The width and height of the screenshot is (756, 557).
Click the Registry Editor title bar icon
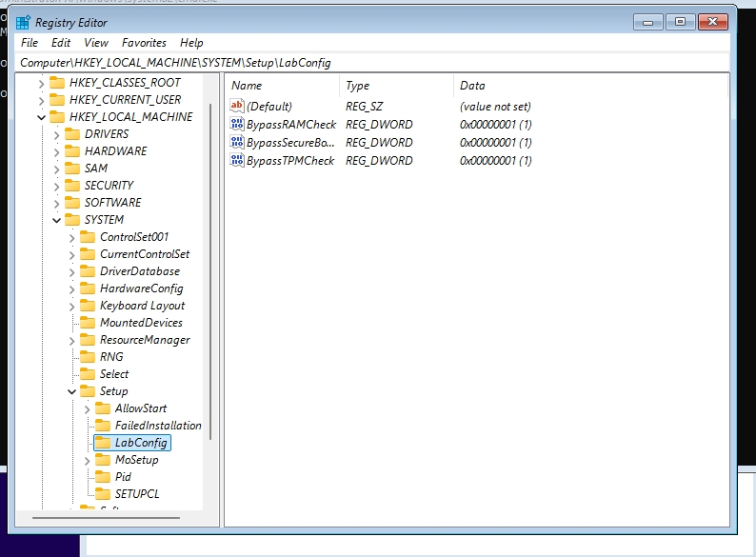click(23, 22)
